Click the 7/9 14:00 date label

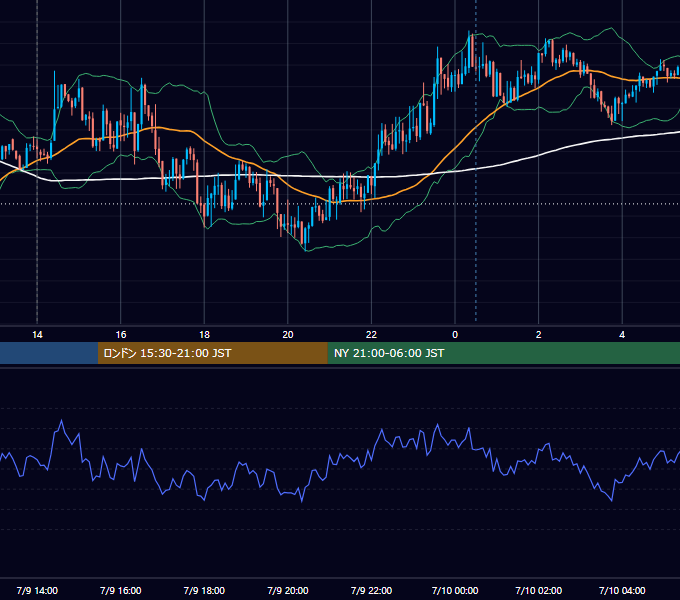coord(37,590)
